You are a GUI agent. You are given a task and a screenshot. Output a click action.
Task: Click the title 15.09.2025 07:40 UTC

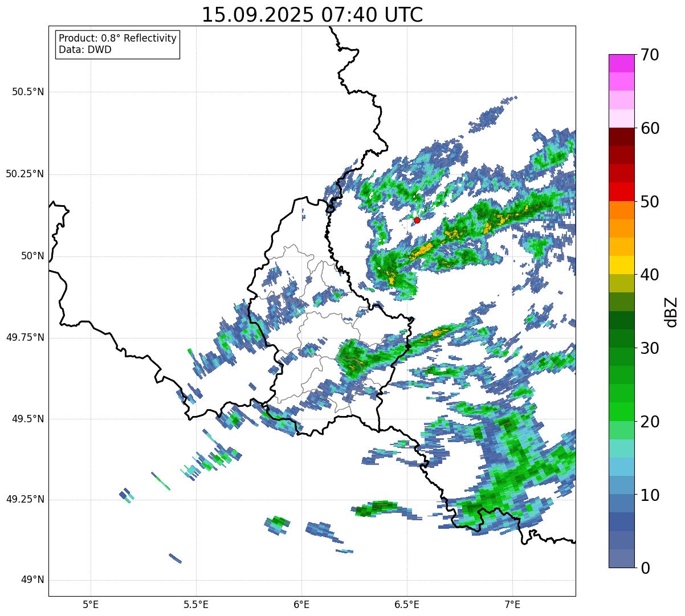312,15
